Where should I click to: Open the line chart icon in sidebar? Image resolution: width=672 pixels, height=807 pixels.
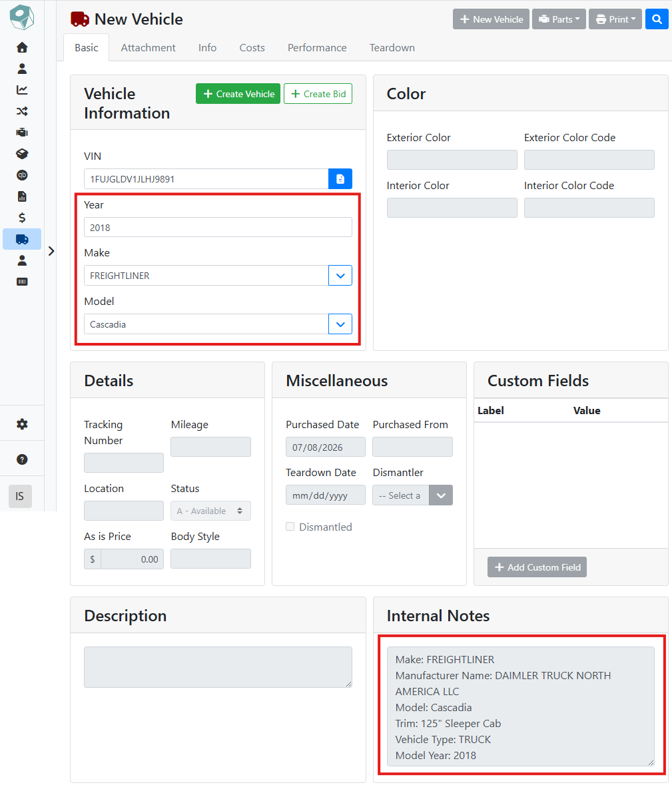pos(22,90)
